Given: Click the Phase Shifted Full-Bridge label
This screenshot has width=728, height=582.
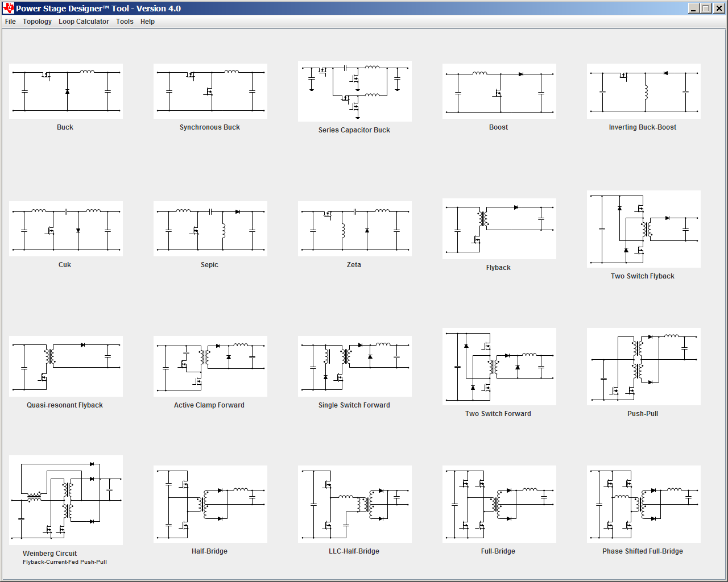Looking at the screenshot, I should click(x=643, y=551).
